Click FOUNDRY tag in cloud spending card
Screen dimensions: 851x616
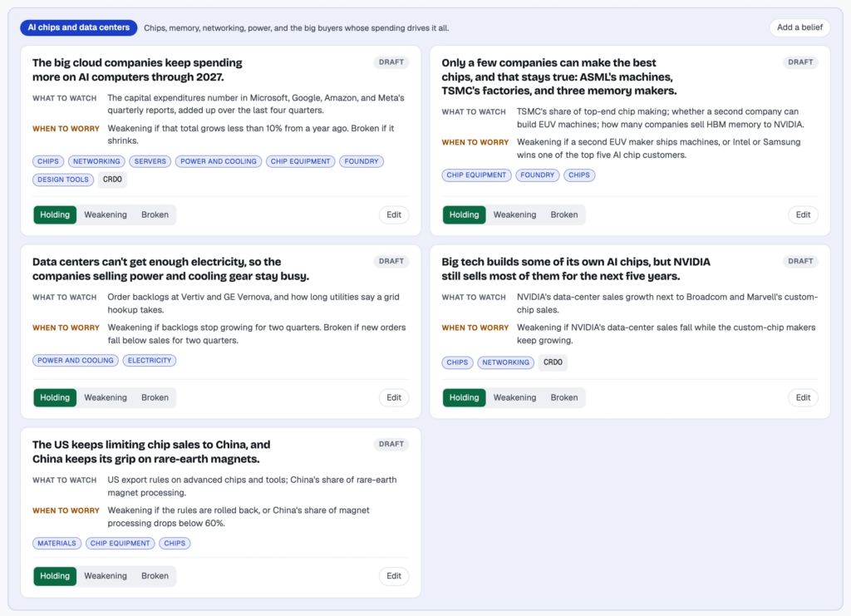[x=362, y=162]
